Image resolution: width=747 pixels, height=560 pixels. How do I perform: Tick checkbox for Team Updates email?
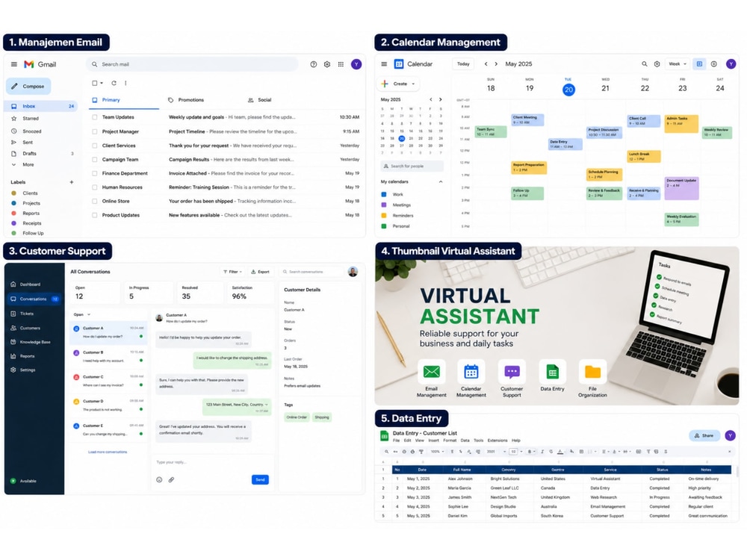(94, 117)
